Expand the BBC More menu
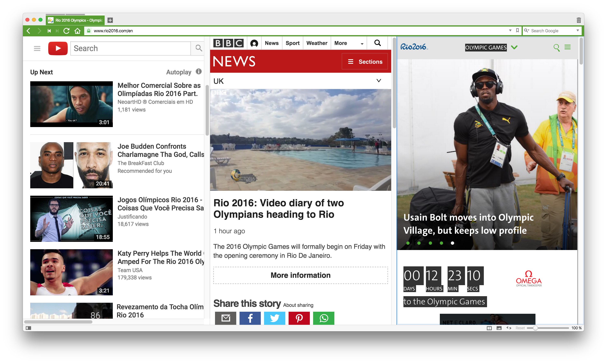The image size is (607, 364). [x=349, y=43]
